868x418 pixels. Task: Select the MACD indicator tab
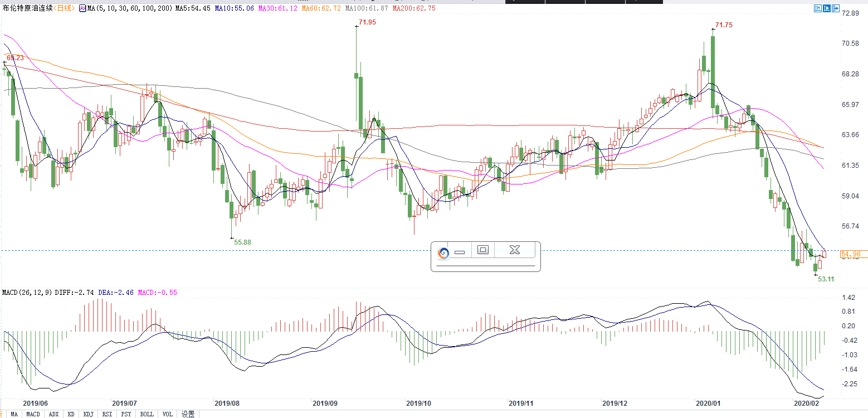pyautogui.click(x=33, y=414)
